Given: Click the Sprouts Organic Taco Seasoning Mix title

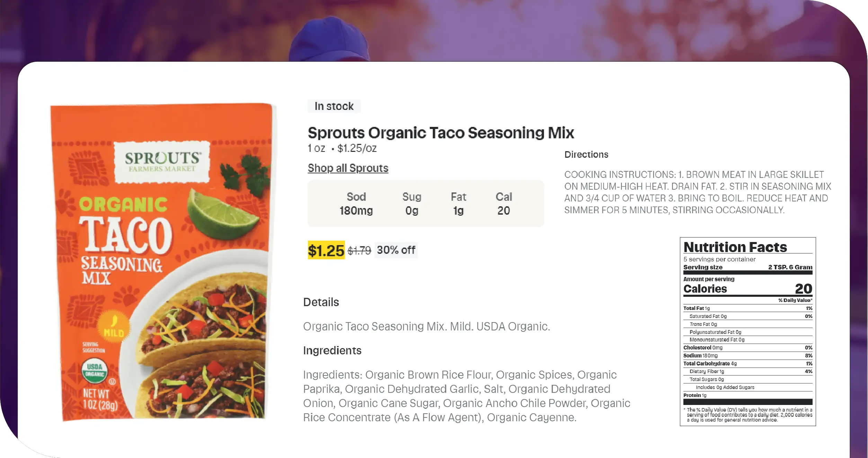Looking at the screenshot, I should click(x=441, y=133).
